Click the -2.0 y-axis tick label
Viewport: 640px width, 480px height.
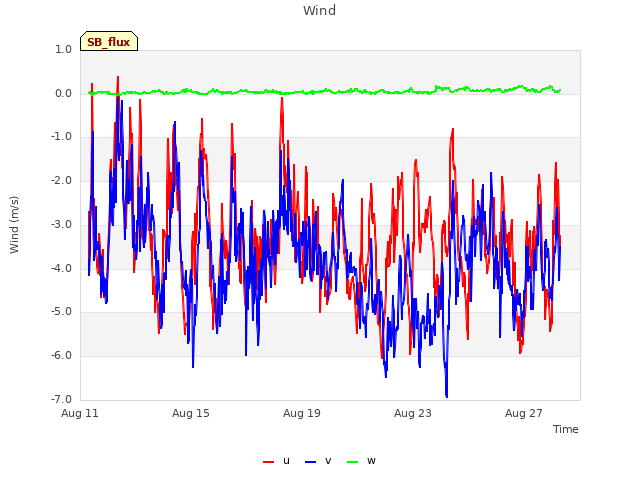pyautogui.click(x=62, y=180)
